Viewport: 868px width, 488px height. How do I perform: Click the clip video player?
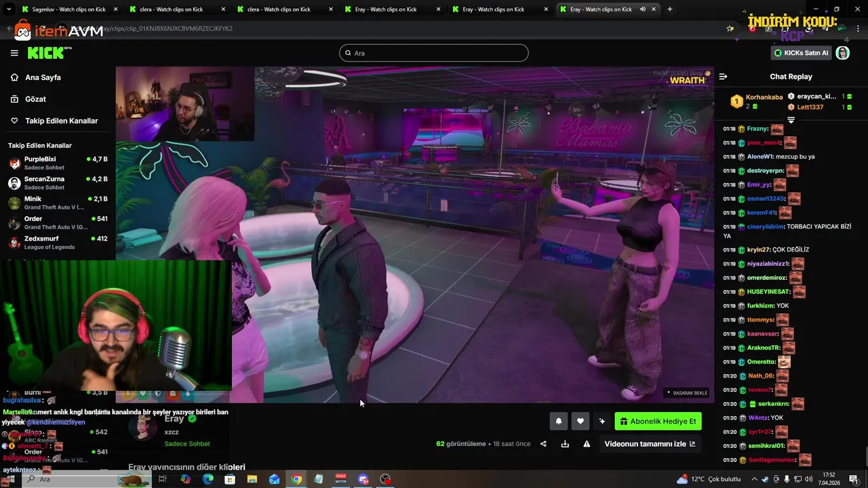414,235
